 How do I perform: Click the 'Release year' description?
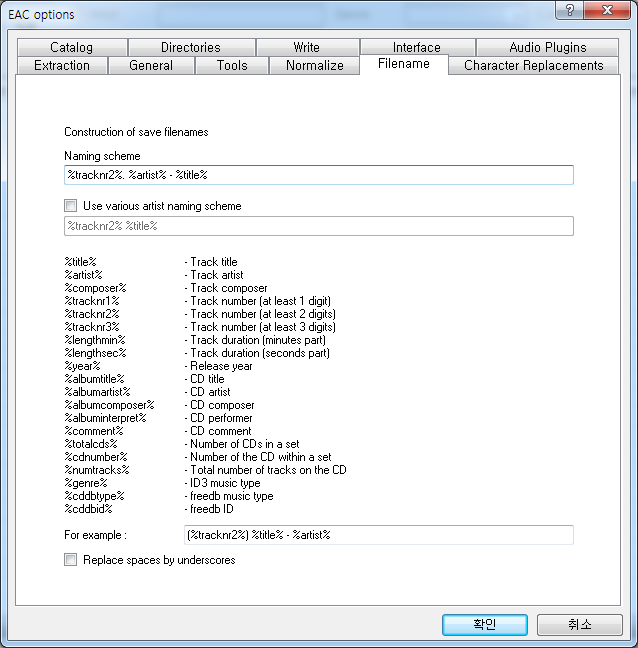point(221,366)
